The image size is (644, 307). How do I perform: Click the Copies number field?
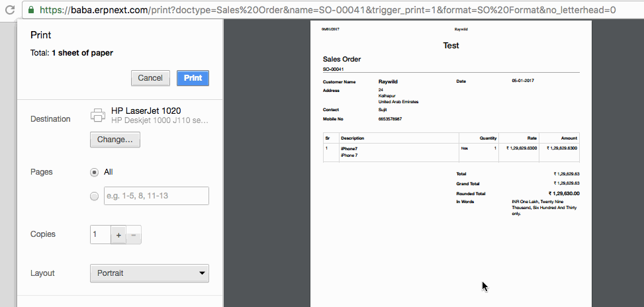tap(100, 234)
